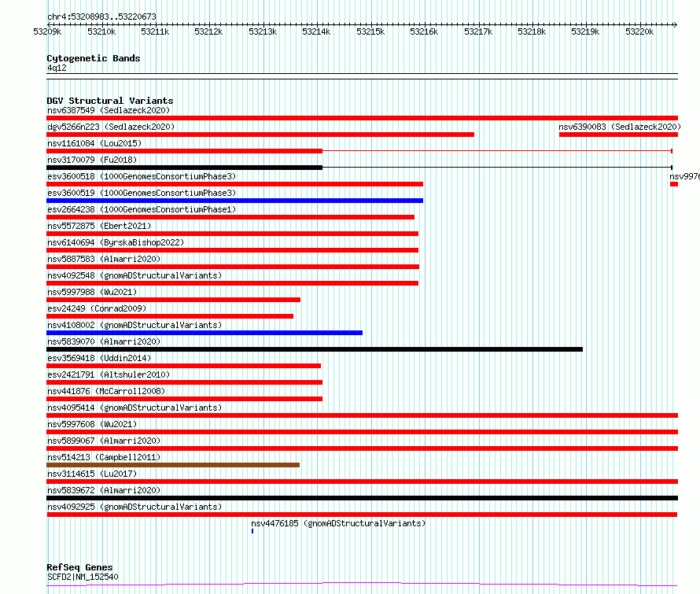Click the nsv441876 (McCarroll2008) label

pos(106,391)
